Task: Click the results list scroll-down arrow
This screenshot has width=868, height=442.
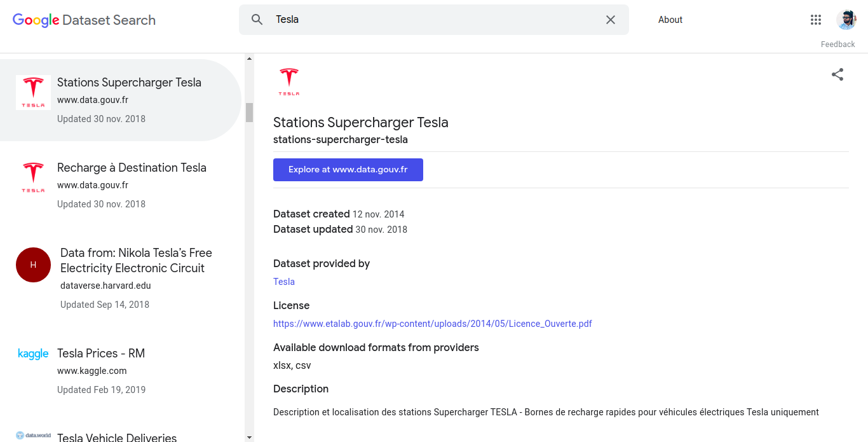Action: coord(249,438)
